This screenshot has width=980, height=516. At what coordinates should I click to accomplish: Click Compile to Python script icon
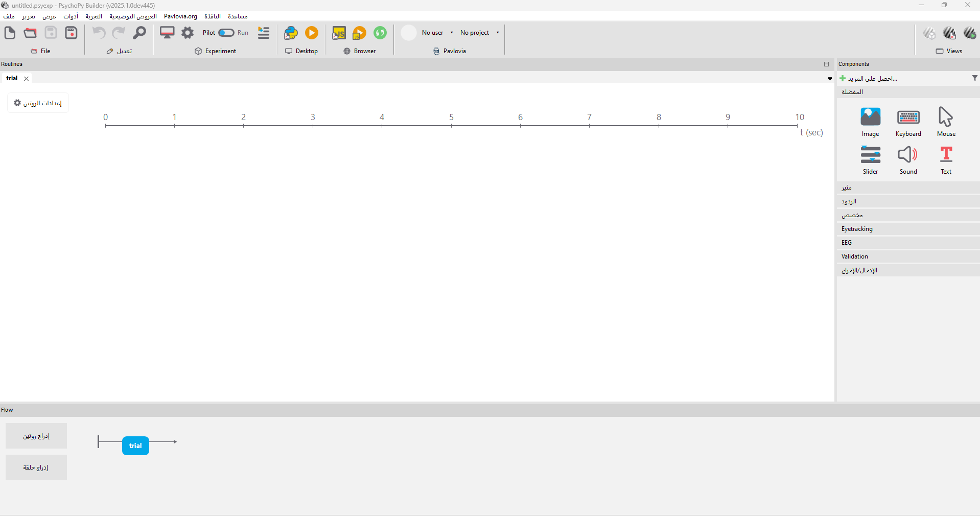coord(291,33)
